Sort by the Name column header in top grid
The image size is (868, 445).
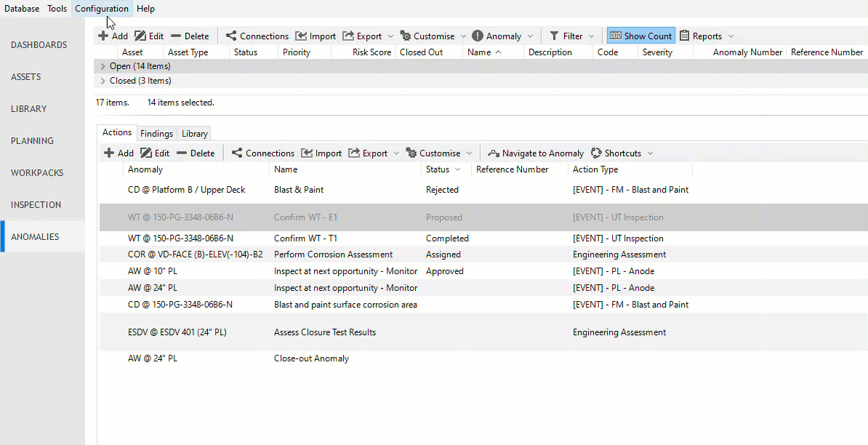[x=493, y=52]
